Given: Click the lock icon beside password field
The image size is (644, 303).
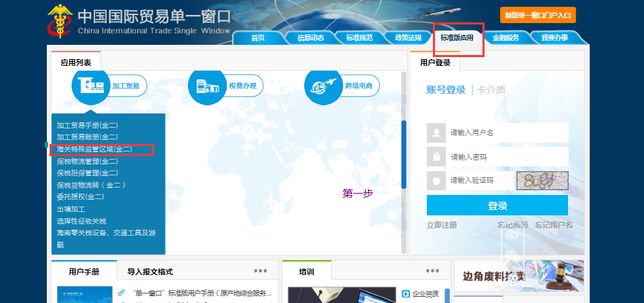Looking at the screenshot, I should 436,157.
